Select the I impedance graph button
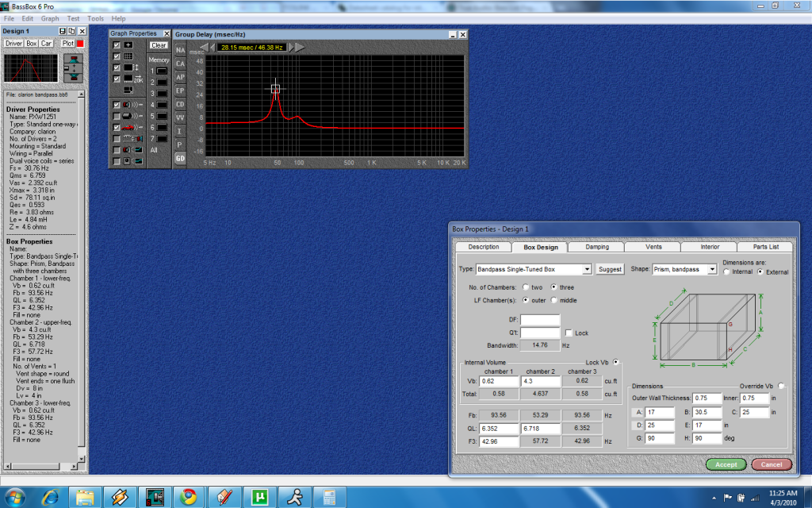 [x=180, y=131]
